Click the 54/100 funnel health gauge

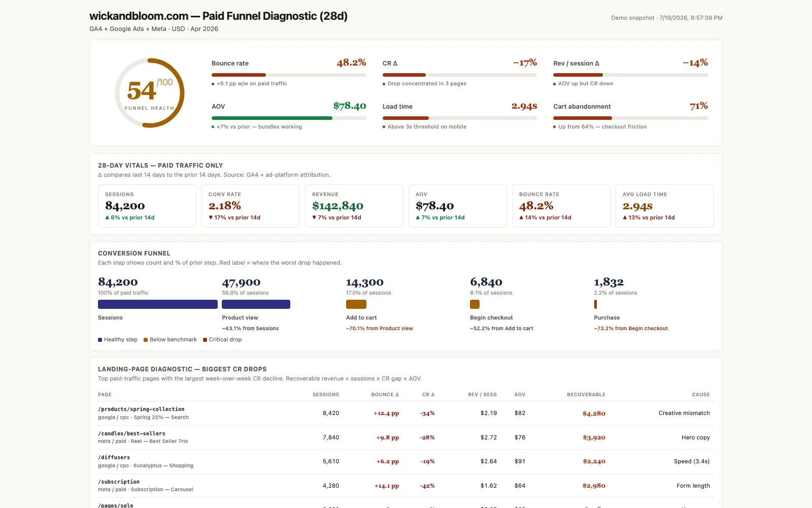[149, 93]
